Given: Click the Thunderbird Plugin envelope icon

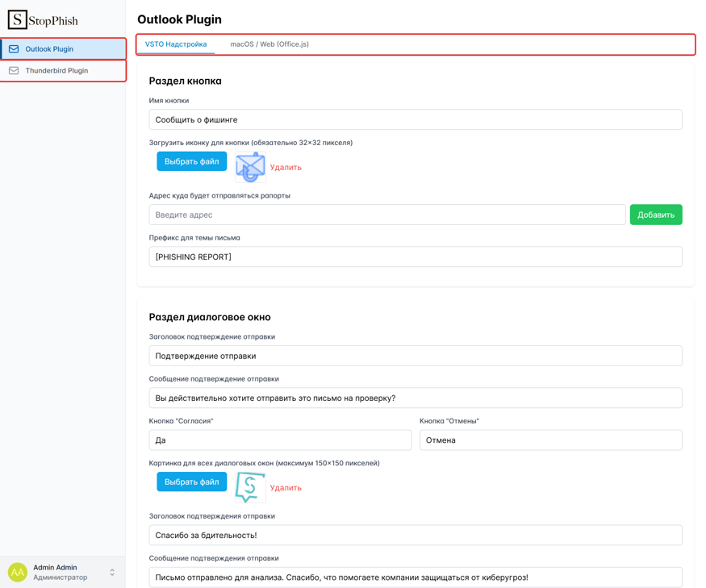Looking at the screenshot, I should click(x=14, y=71).
